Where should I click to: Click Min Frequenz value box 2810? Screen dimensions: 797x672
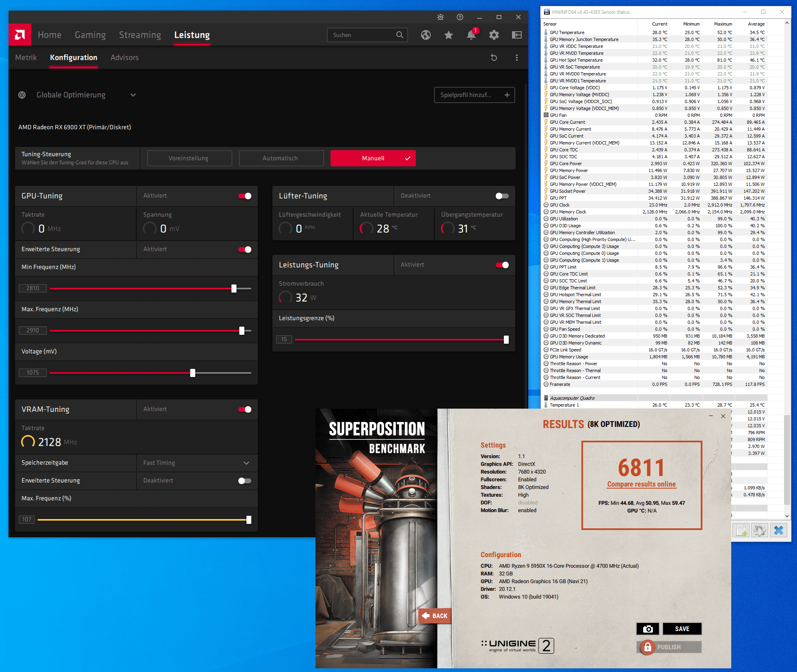(x=33, y=289)
